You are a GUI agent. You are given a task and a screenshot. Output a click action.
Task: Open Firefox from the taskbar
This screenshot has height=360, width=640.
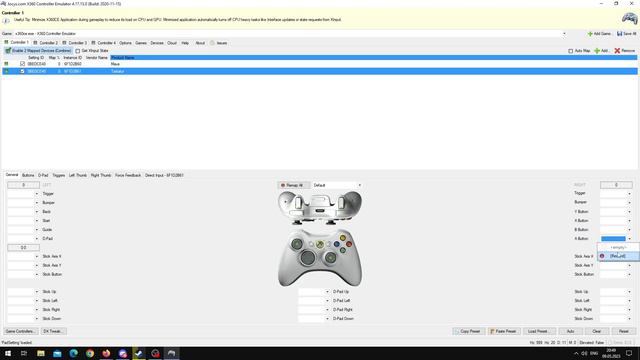[x=106, y=353]
